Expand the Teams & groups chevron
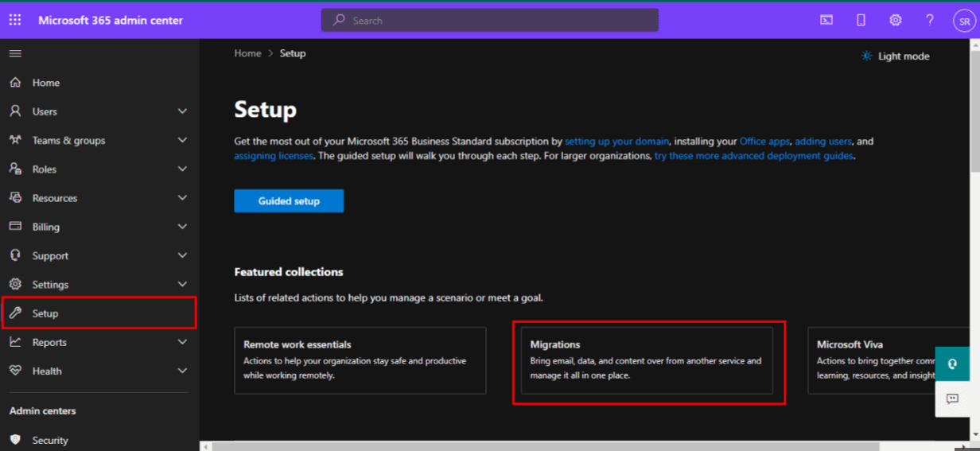 (182, 140)
